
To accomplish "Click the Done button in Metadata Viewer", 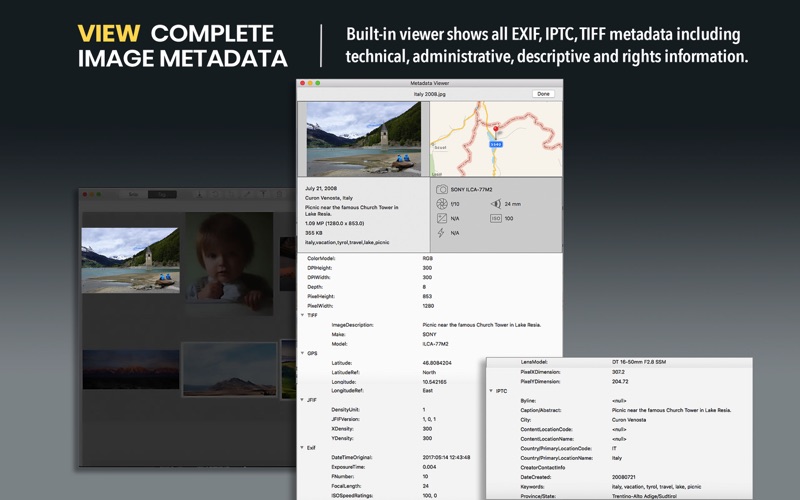I will click(x=543, y=94).
